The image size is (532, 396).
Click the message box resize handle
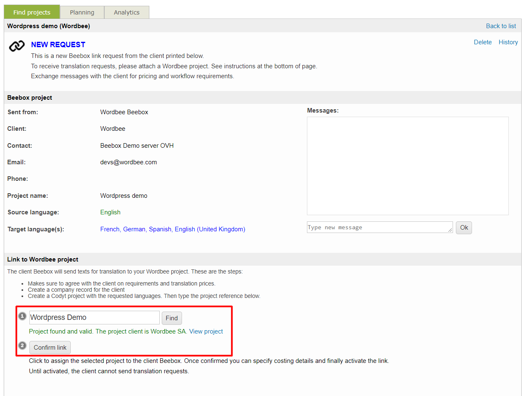[x=450, y=230]
